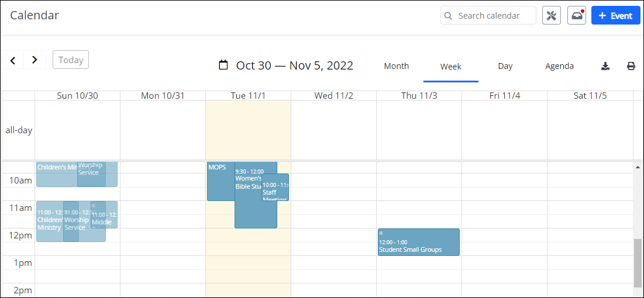Go to the previous week arrow
Viewport: 644px width, 298px height.
point(13,60)
